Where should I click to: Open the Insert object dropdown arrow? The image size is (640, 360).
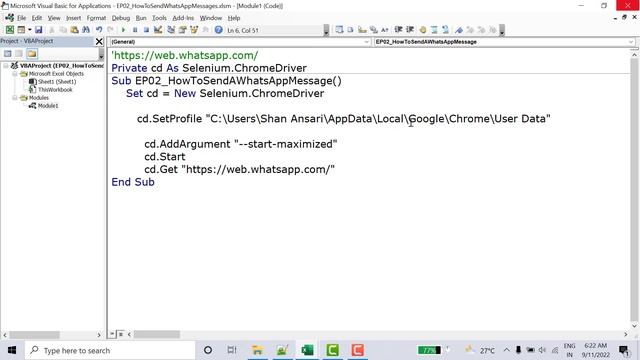point(29,30)
